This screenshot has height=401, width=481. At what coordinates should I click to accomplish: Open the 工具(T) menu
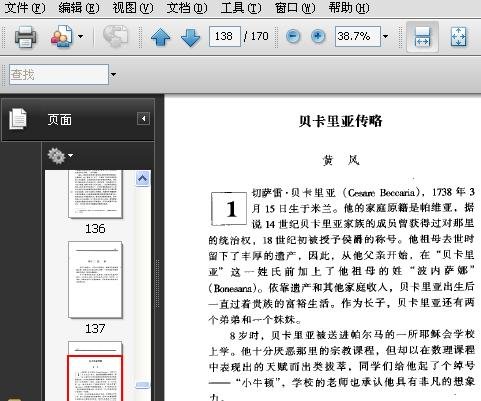click(x=241, y=8)
